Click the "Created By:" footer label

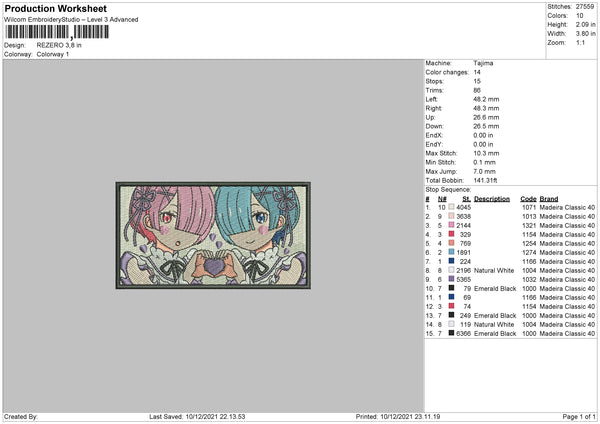click(21, 417)
